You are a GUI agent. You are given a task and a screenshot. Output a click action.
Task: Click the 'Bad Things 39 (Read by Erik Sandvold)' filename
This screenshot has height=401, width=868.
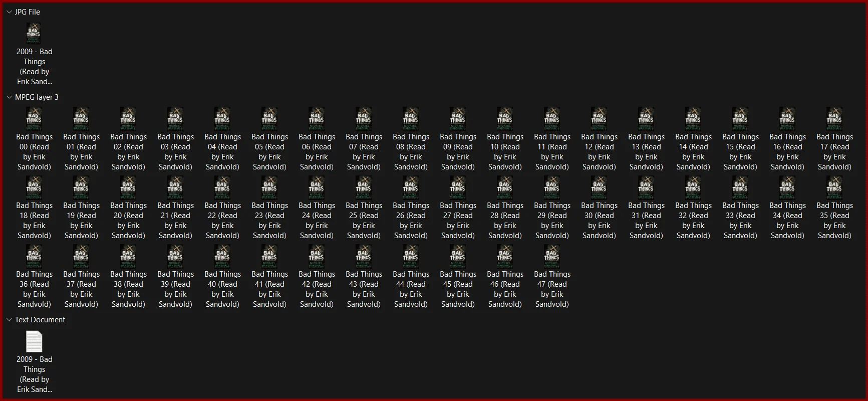point(175,289)
